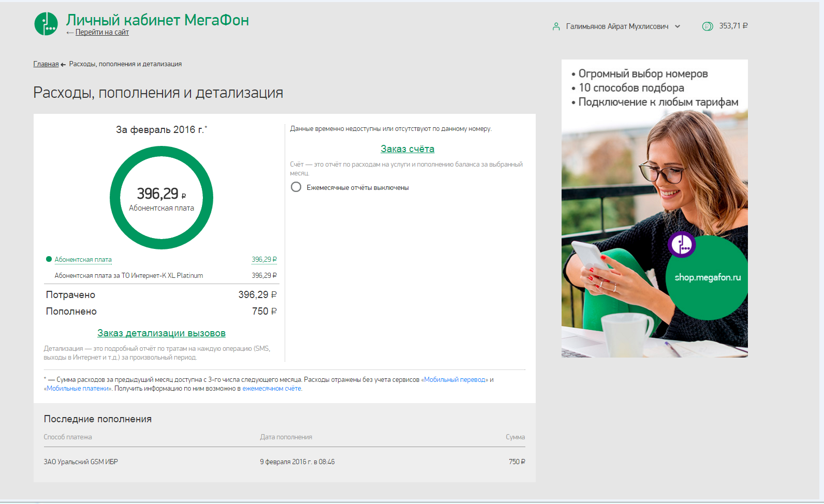Click the purple MegaFon logo in the ad banner
This screenshot has height=504, width=824.
click(x=682, y=245)
